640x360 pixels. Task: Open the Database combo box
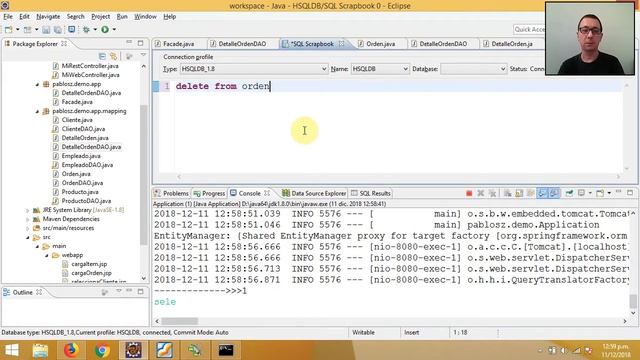click(473, 69)
